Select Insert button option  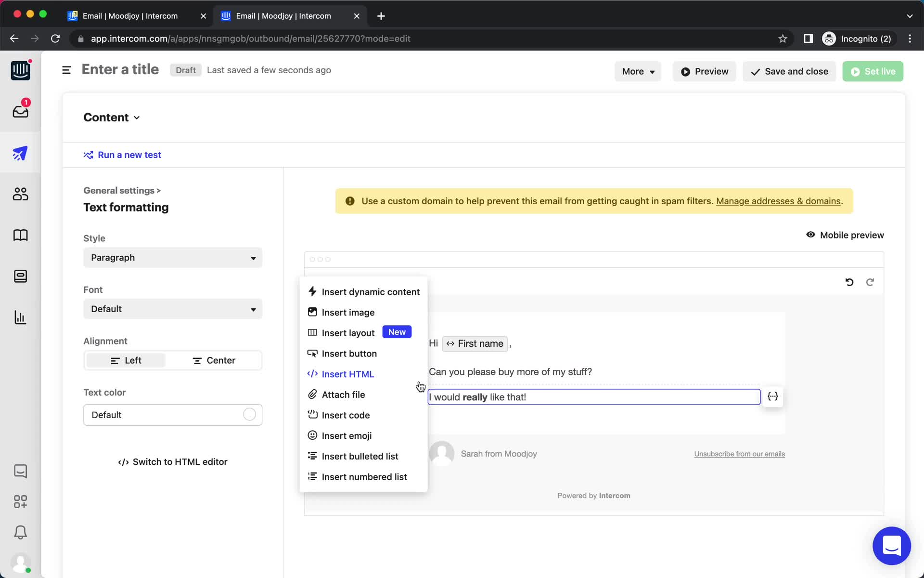tap(348, 353)
